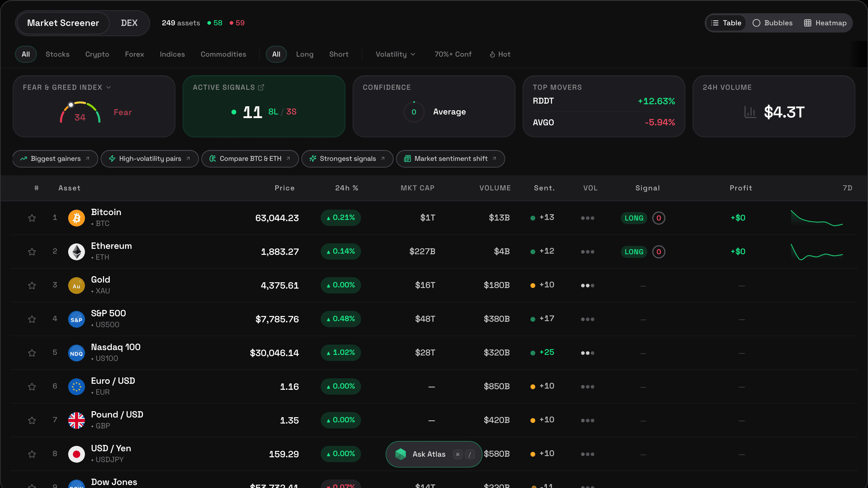
Task: Click Gold's volatility dots indicator
Action: (x=587, y=285)
